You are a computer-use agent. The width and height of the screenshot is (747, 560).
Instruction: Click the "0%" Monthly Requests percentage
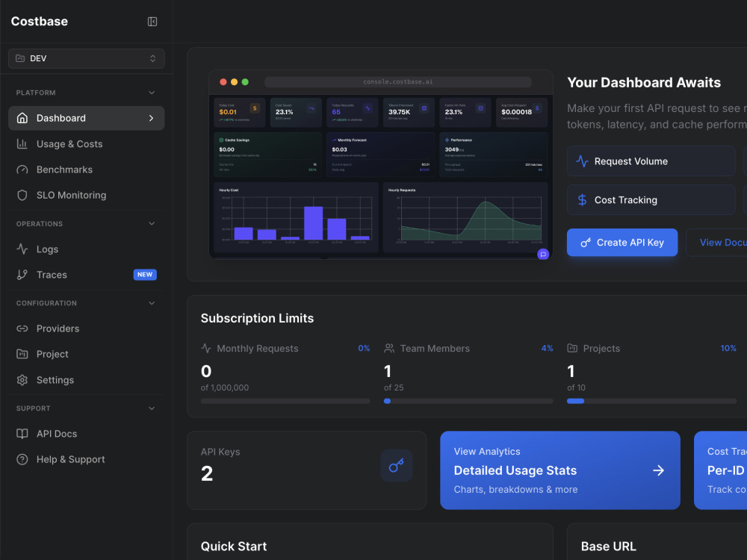tap(364, 348)
